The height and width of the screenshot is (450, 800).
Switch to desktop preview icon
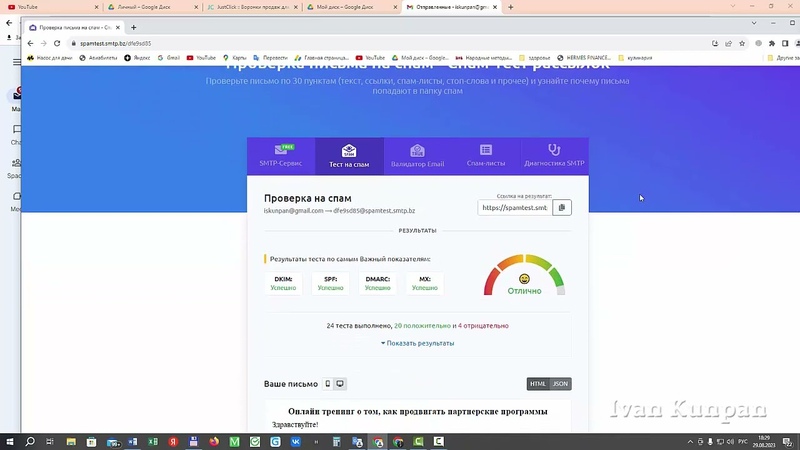point(340,384)
